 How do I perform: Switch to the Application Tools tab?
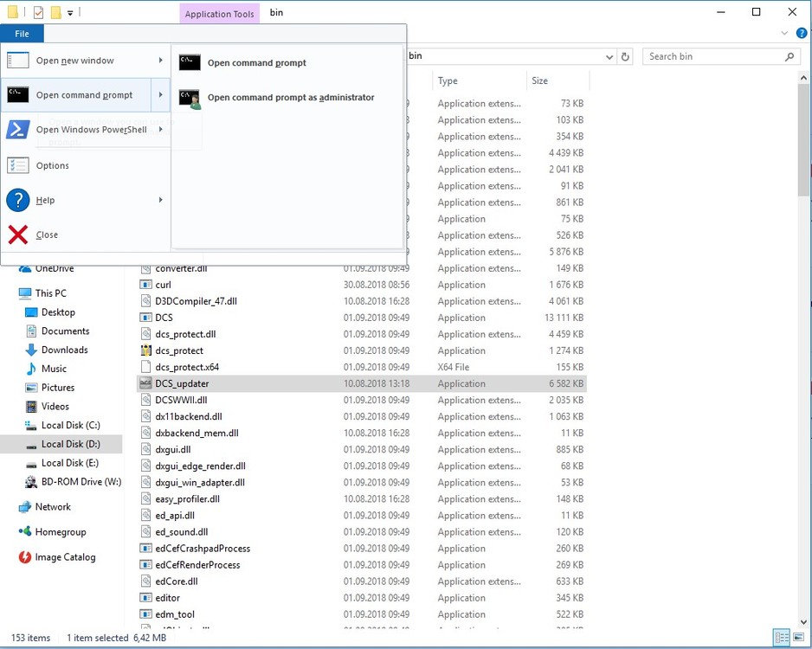click(x=219, y=12)
